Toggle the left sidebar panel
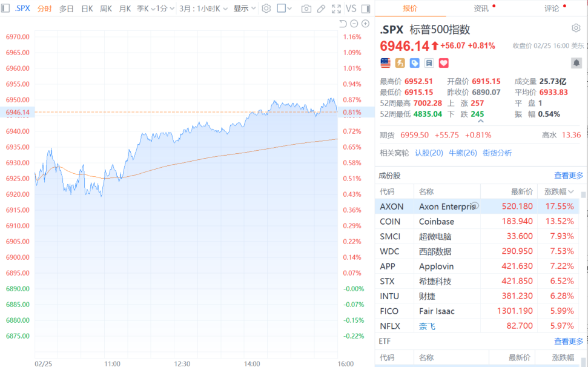Screen dimensions: 588x367 tap(6, 8)
